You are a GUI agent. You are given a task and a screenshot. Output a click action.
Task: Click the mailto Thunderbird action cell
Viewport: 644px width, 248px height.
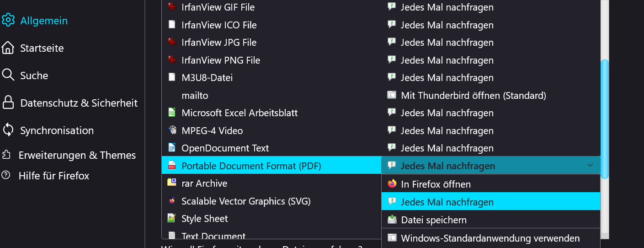click(x=473, y=96)
